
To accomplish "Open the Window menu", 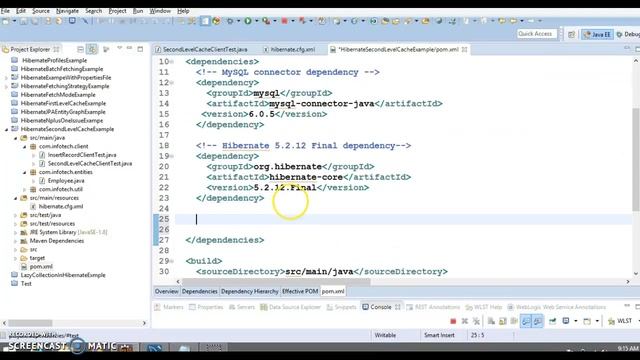I will coord(160,11).
